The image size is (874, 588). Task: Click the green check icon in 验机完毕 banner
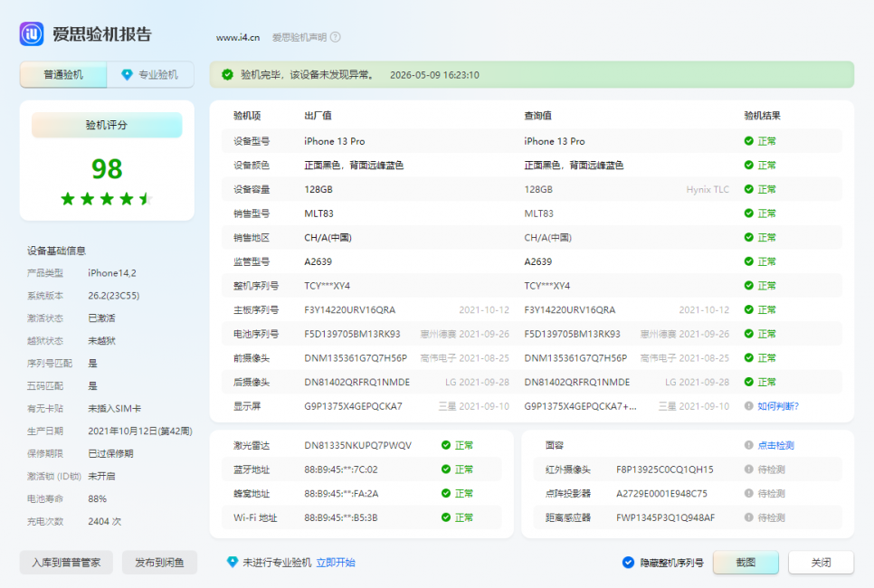227,75
